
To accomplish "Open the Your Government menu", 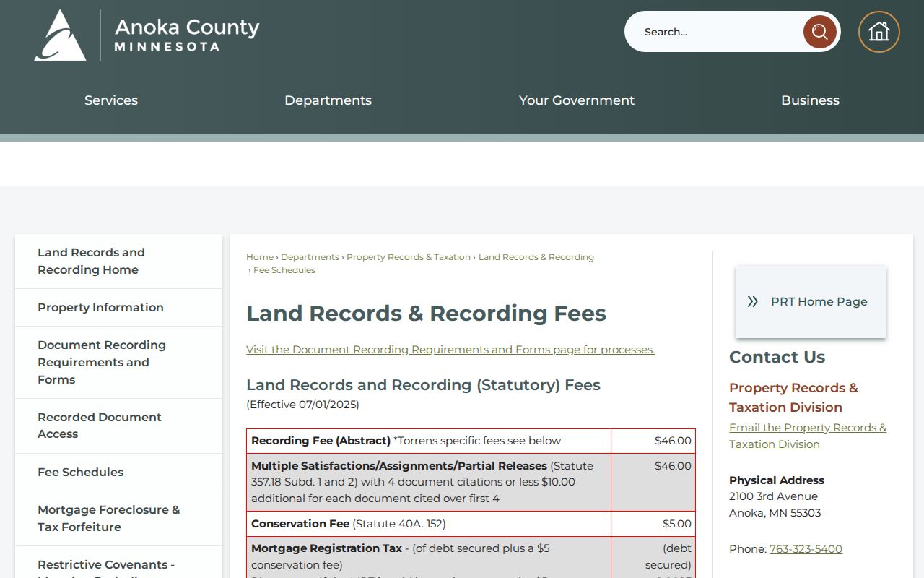I will (576, 100).
